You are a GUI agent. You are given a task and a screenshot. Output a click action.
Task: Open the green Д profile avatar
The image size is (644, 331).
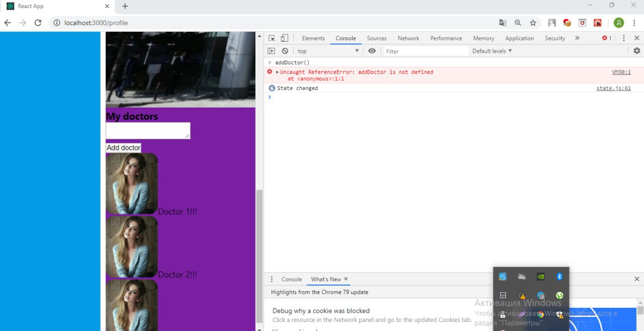pyautogui.click(x=619, y=23)
